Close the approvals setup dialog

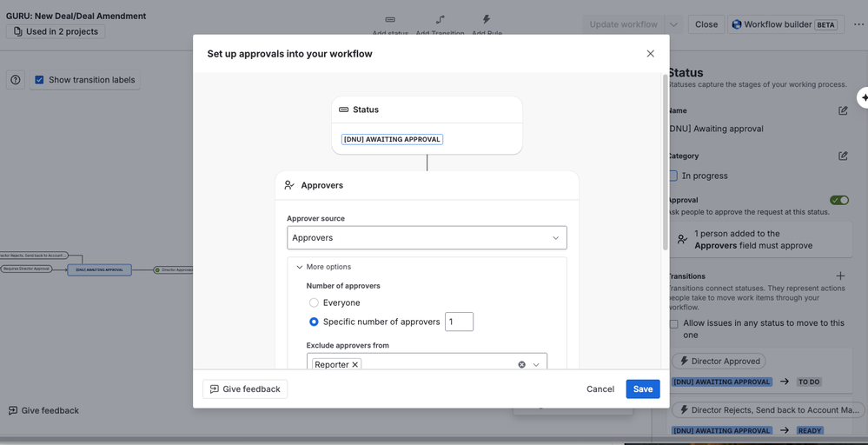[650, 54]
